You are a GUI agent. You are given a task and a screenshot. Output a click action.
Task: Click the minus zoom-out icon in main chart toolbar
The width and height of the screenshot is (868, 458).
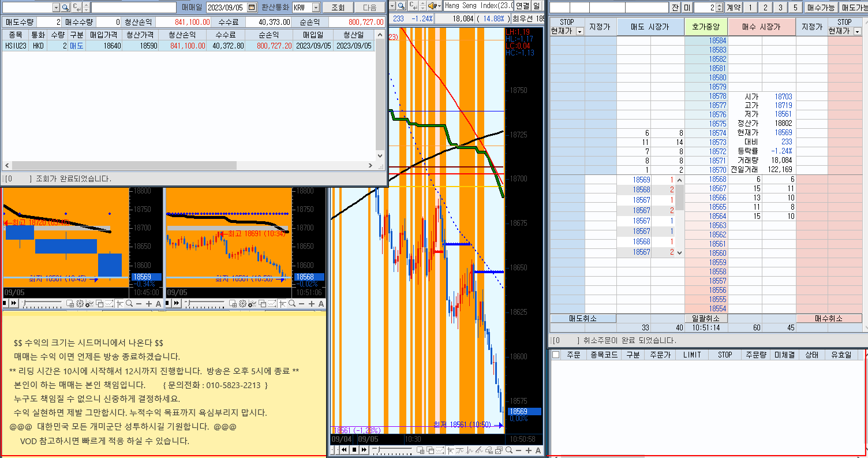[519, 450]
